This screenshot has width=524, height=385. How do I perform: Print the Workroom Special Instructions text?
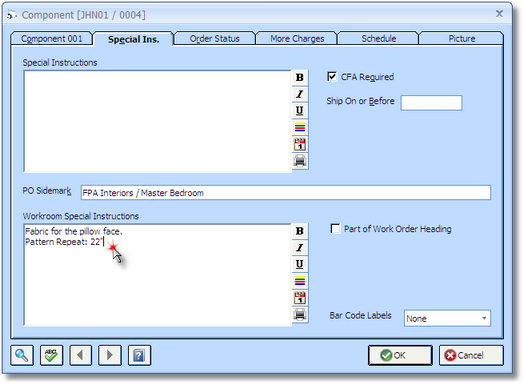coord(300,314)
